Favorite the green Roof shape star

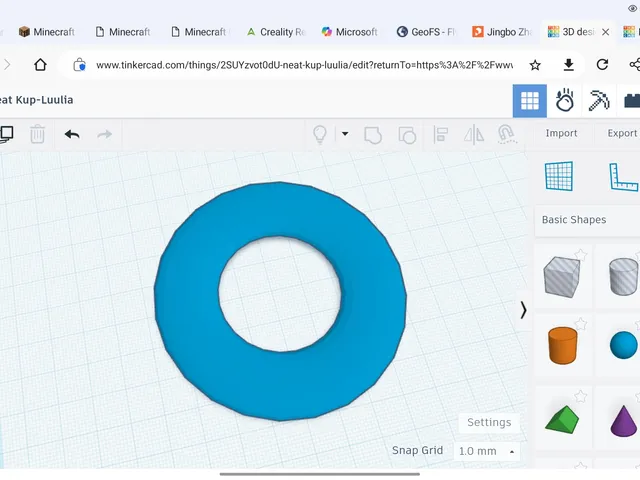580,396
